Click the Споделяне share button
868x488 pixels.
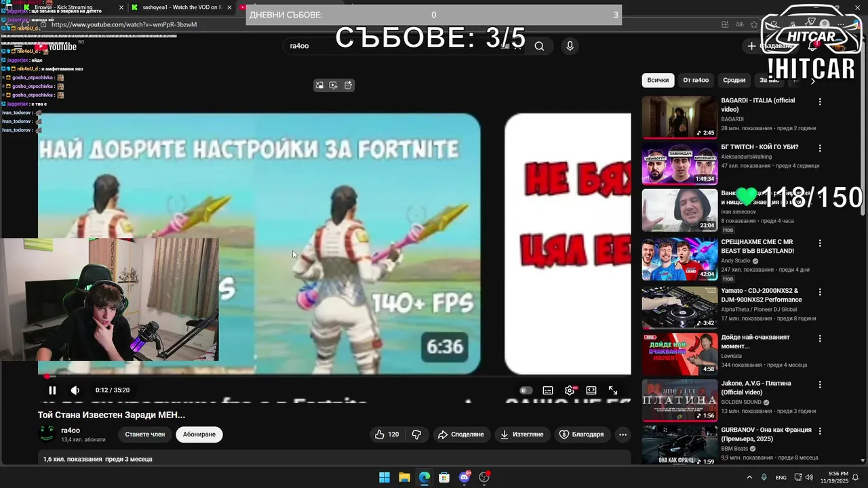(461, 434)
